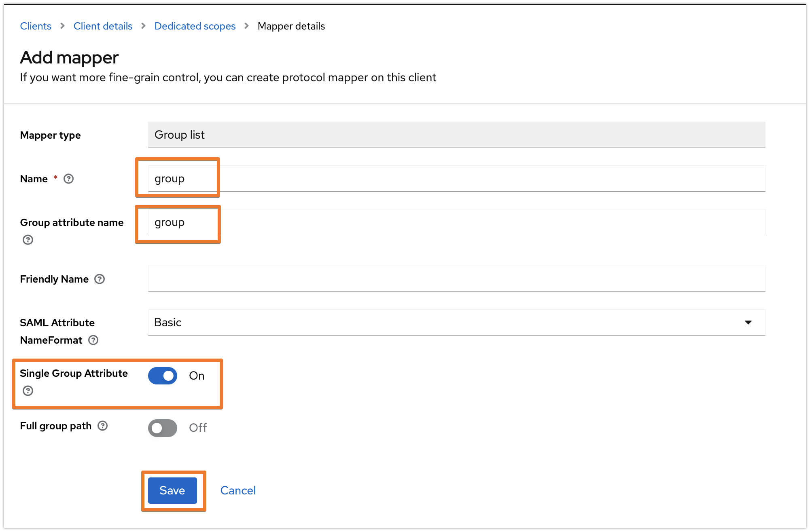This screenshot has width=810, height=532.
Task: Show the Friendly Name help tooltip
Action: (x=100, y=279)
